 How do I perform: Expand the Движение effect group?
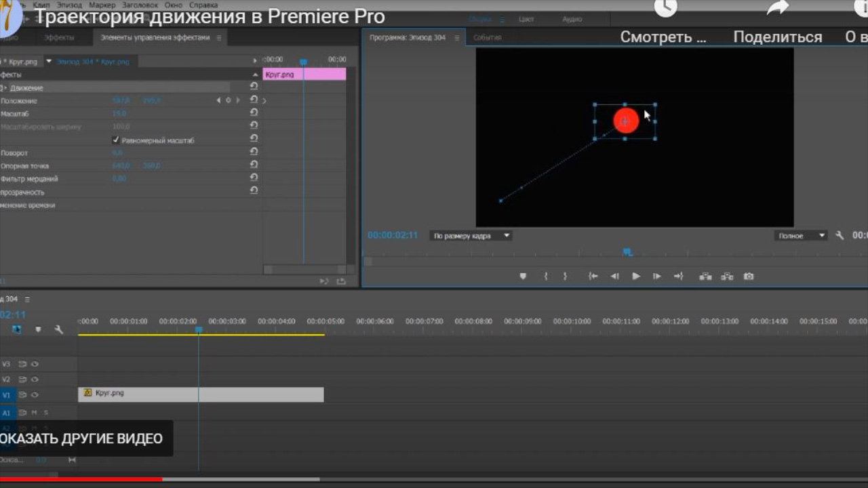pos(6,88)
